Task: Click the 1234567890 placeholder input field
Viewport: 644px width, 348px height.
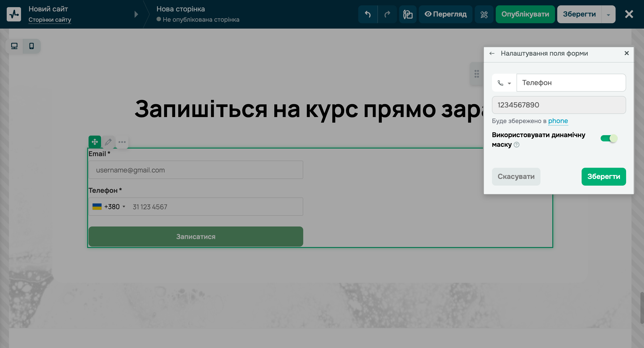Action: pos(559,105)
